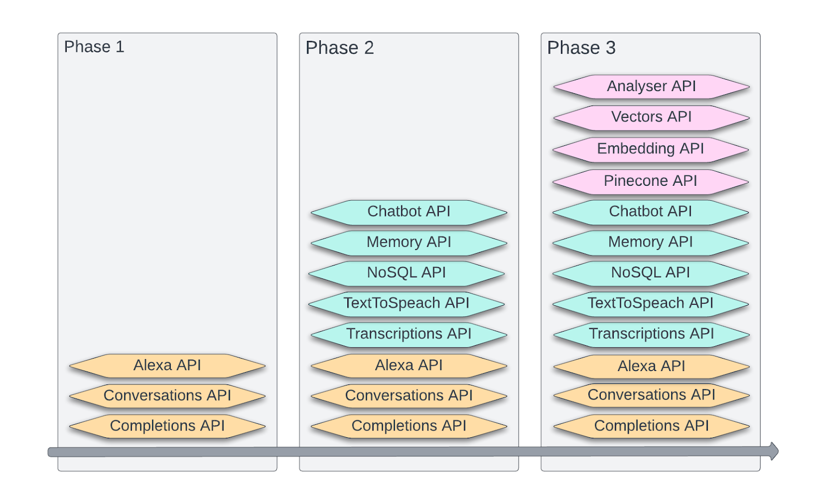Select Chatbot API in Phase 2
828x504 pixels.
point(409,212)
